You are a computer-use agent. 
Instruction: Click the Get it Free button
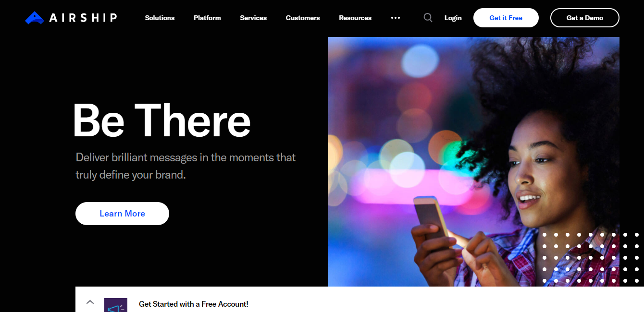coord(506,18)
